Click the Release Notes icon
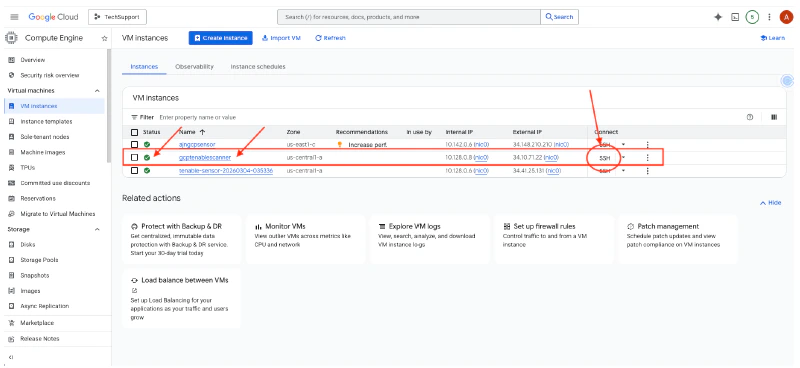Image resolution: width=800 pixels, height=368 pixels. click(x=11, y=339)
